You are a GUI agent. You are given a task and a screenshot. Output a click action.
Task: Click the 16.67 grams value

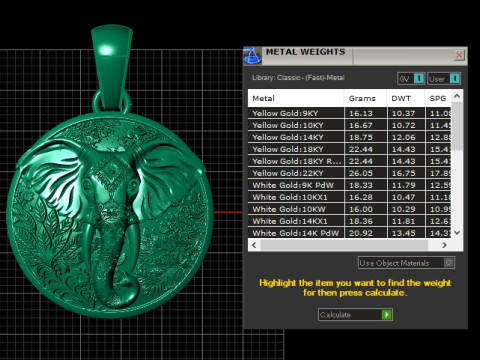(x=361, y=125)
